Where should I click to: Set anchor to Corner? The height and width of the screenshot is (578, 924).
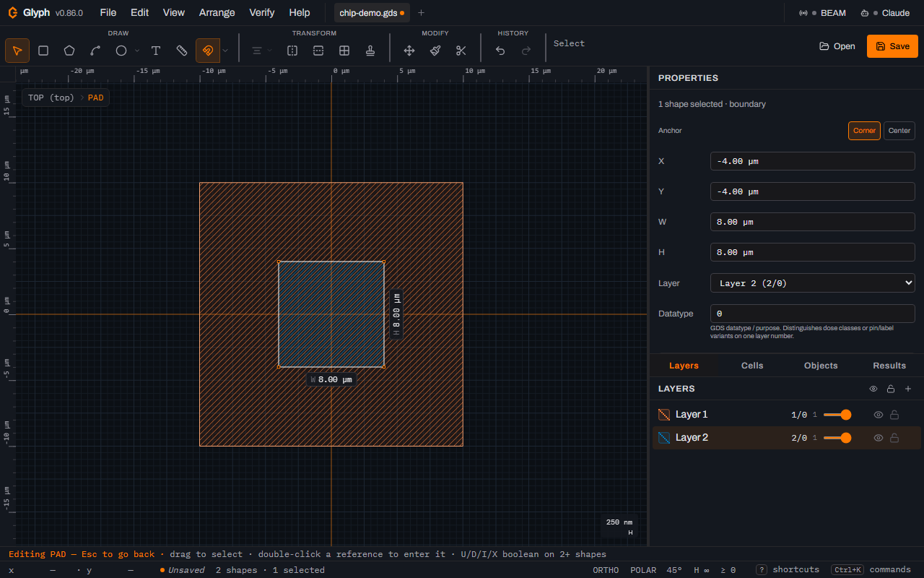pyautogui.click(x=864, y=131)
